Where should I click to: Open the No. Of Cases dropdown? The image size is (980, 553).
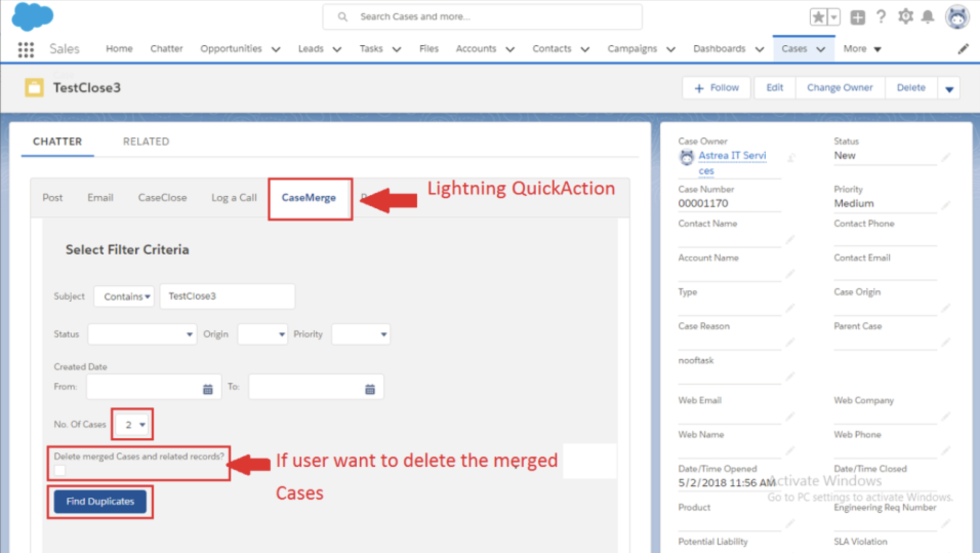(132, 424)
